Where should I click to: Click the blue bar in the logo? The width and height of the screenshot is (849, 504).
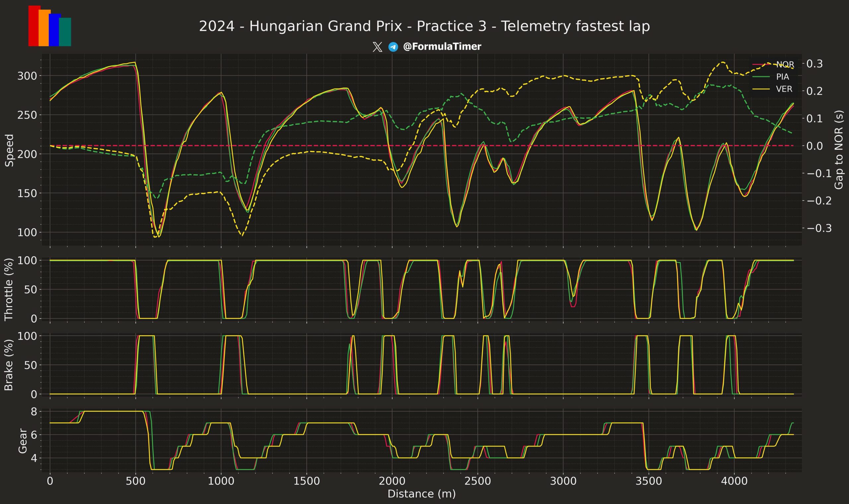pyautogui.click(x=54, y=31)
